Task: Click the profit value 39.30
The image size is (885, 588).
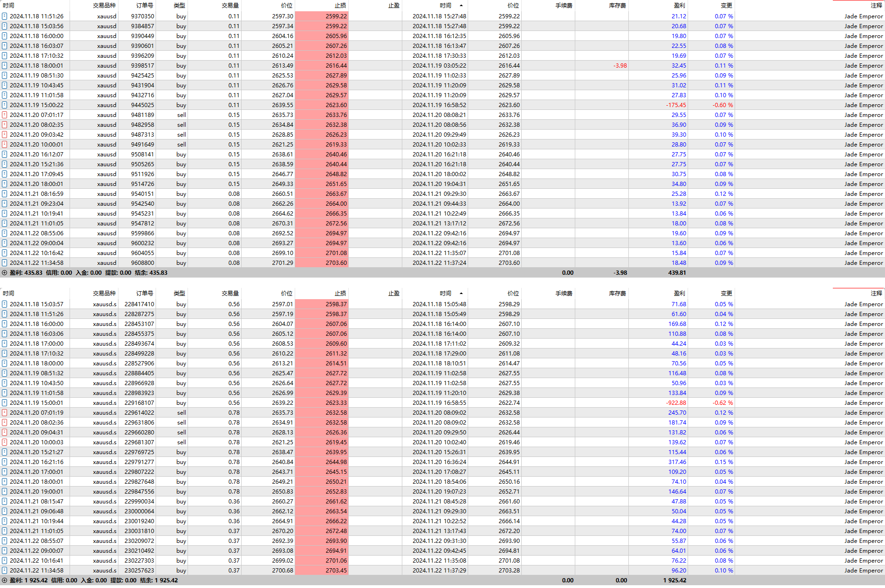Action: pos(679,134)
